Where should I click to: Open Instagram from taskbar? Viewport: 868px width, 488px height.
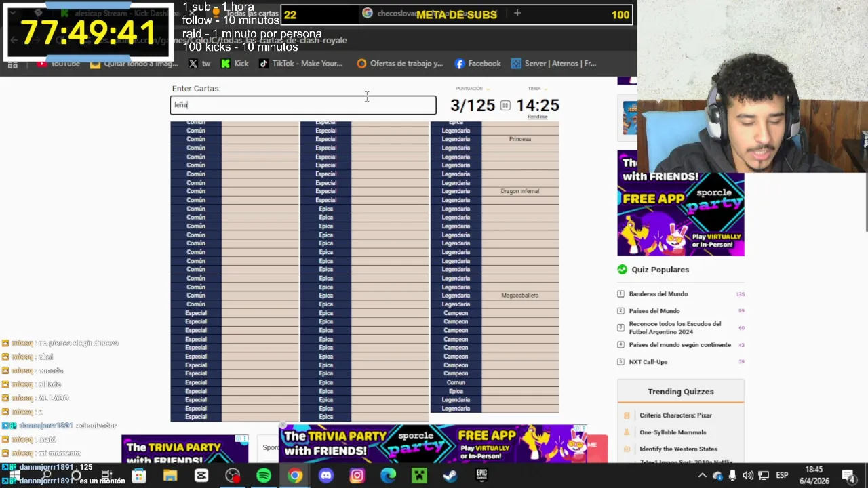tap(357, 476)
